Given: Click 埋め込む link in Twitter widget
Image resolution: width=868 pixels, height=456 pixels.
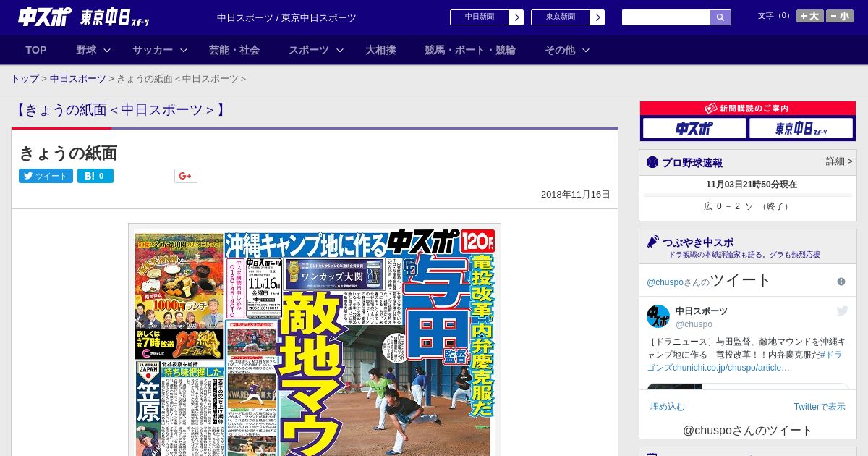Looking at the screenshot, I should (x=667, y=407).
